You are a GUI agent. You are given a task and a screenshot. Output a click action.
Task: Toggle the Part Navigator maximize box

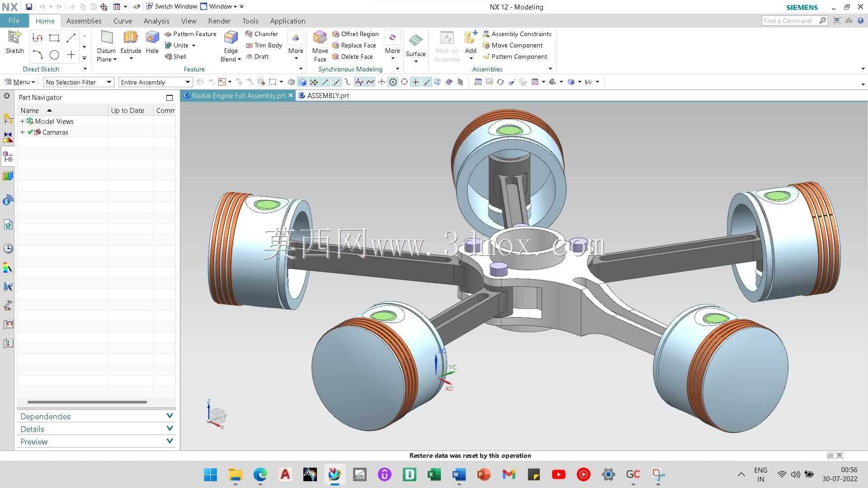[x=170, y=98]
